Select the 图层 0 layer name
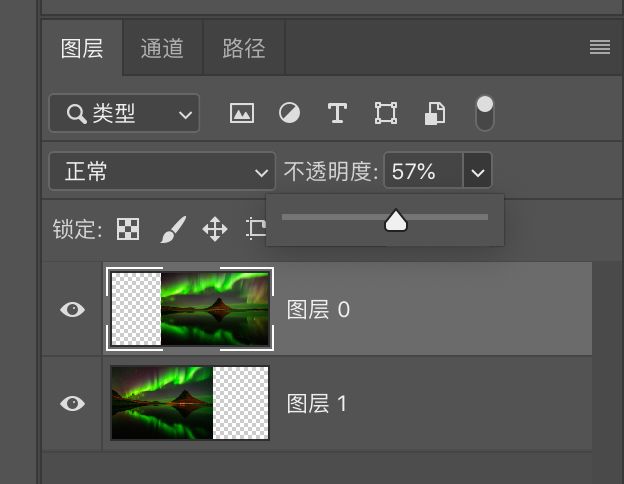Image resolution: width=624 pixels, height=484 pixels. (x=318, y=309)
